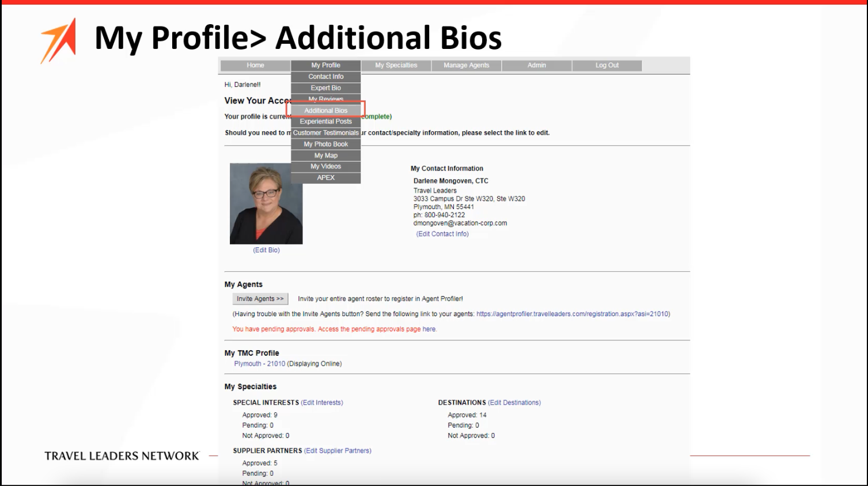The width and height of the screenshot is (868, 486).
Task: Select My Videos menu entry
Action: pyautogui.click(x=326, y=166)
